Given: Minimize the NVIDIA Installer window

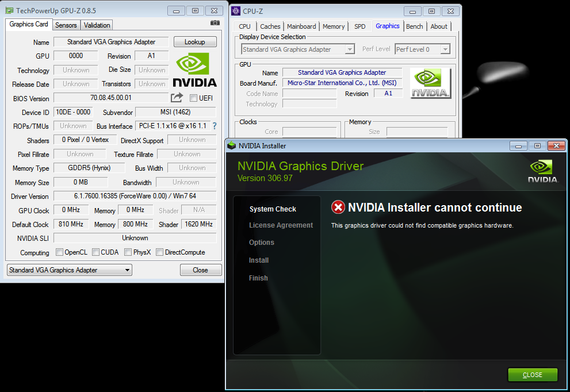Looking at the screenshot, I should coord(518,146).
